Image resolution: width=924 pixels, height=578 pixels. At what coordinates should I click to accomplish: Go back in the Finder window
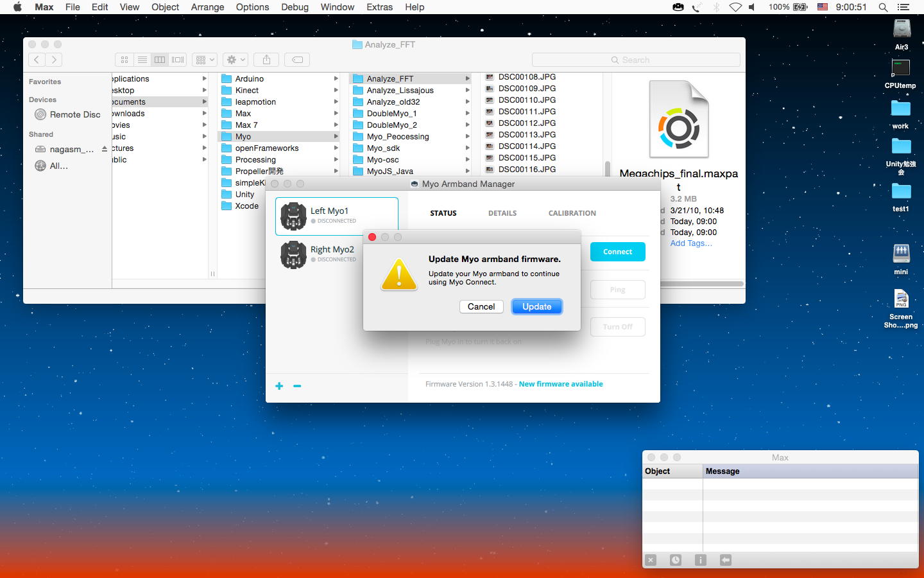37,60
